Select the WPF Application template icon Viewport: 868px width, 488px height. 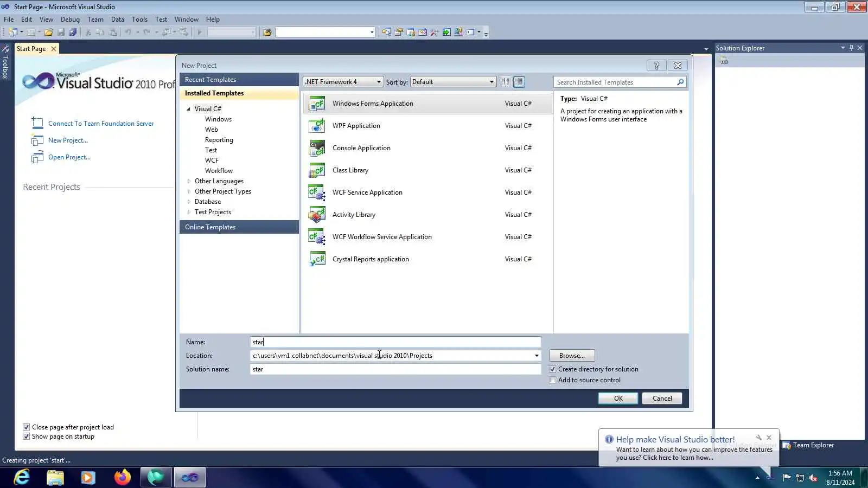(317, 126)
